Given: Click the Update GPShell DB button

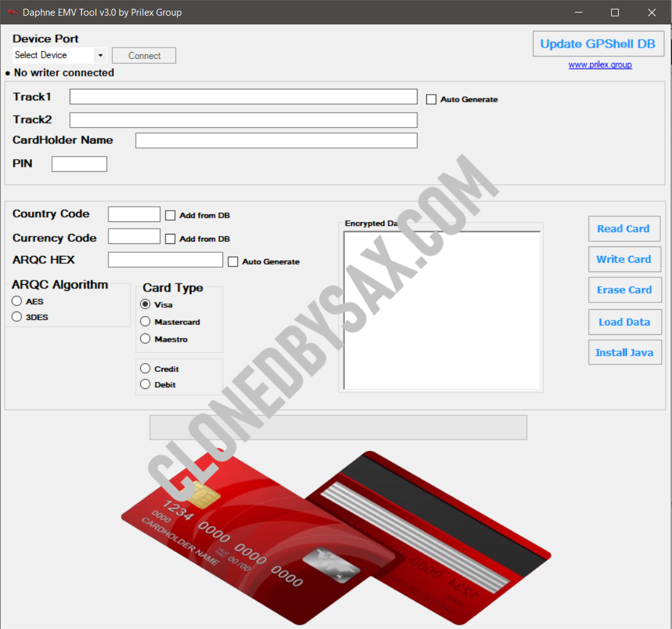Looking at the screenshot, I should tap(598, 44).
